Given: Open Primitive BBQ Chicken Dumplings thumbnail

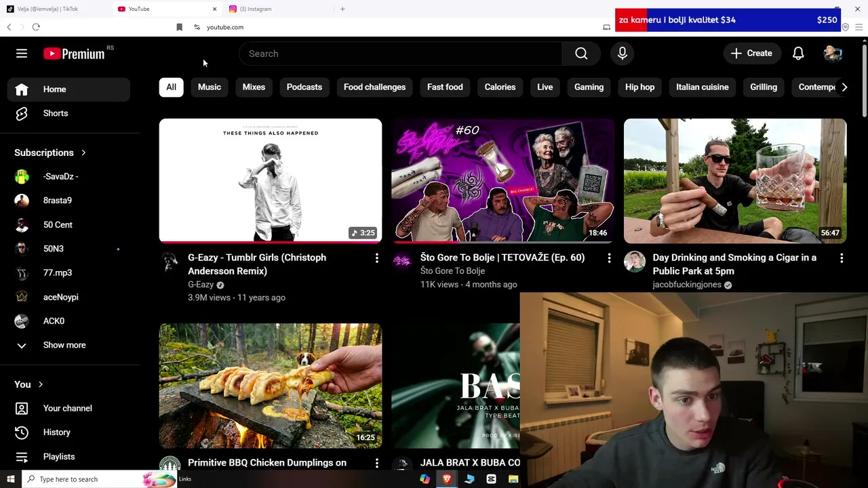Looking at the screenshot, I should tap(271, 386).
